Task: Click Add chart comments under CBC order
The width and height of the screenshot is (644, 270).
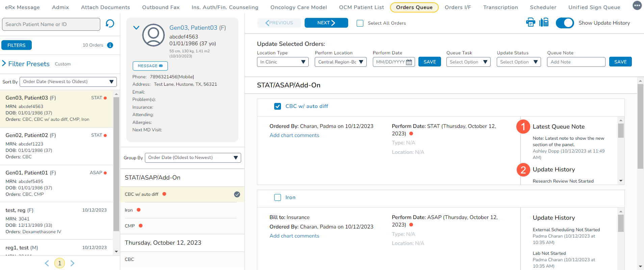Action: 294,135
